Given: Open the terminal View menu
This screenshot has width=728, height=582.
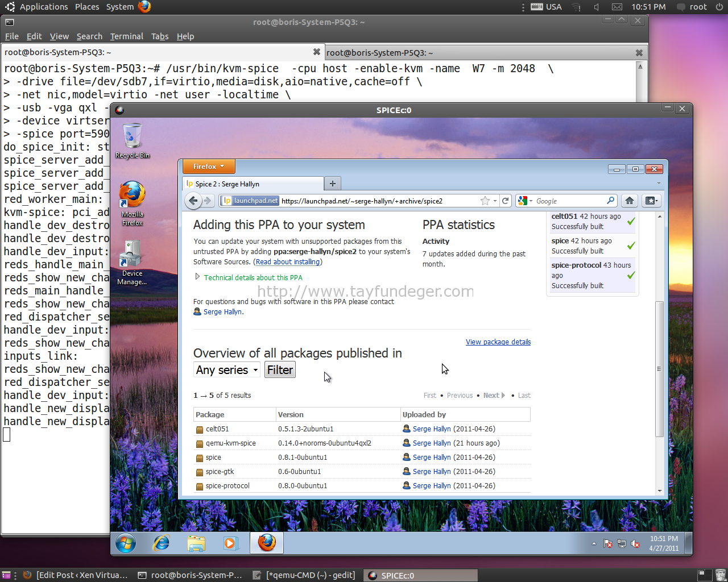Looking at the screenshot, I should [59, 36].
